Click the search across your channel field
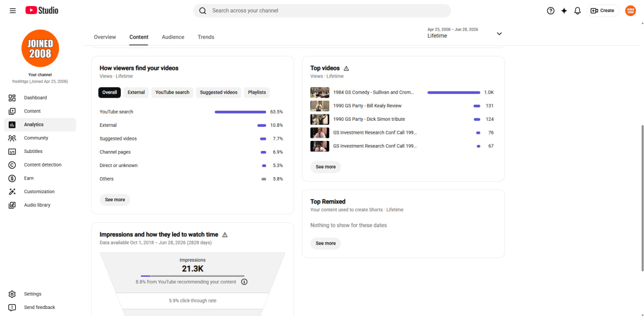Image resolution: width=644 pixels, height=316 pixels. 322,11
